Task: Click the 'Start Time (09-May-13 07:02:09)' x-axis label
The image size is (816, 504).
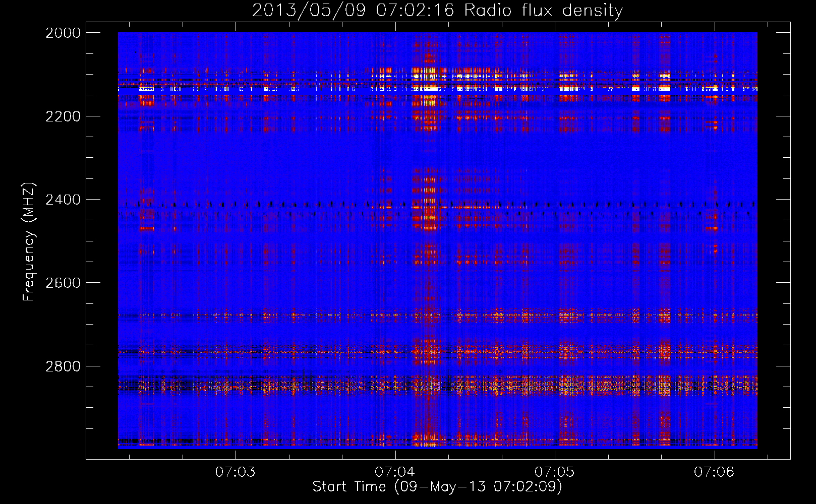Action: 437,487
